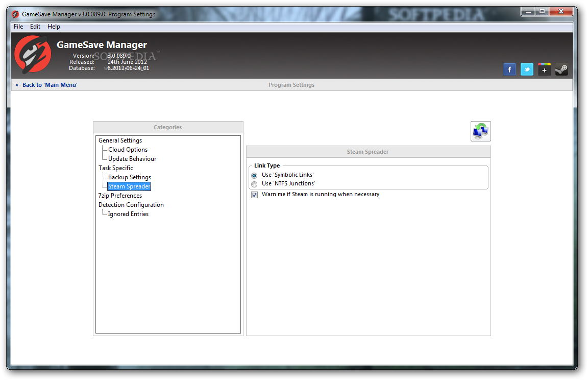Click the database value 6.2012-06-24_01

tap(128, 68)
